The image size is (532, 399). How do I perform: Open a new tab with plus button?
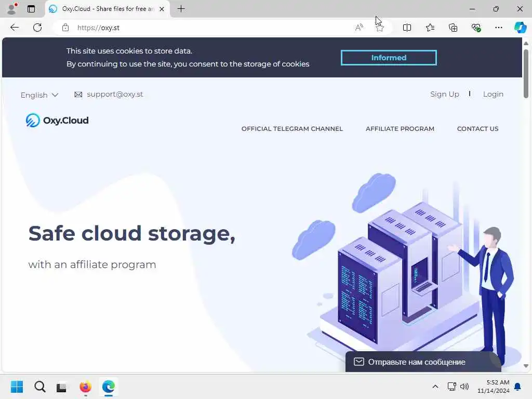181,9
